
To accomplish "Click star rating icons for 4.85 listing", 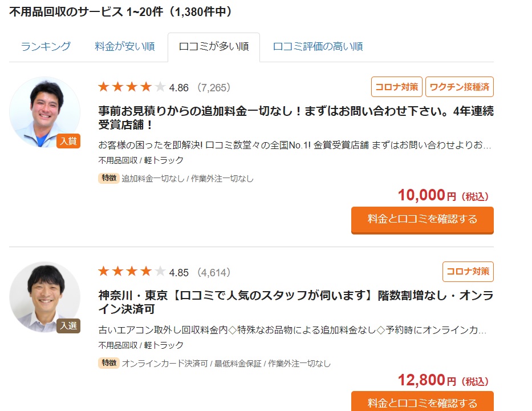I will click(x=132, y=271).
